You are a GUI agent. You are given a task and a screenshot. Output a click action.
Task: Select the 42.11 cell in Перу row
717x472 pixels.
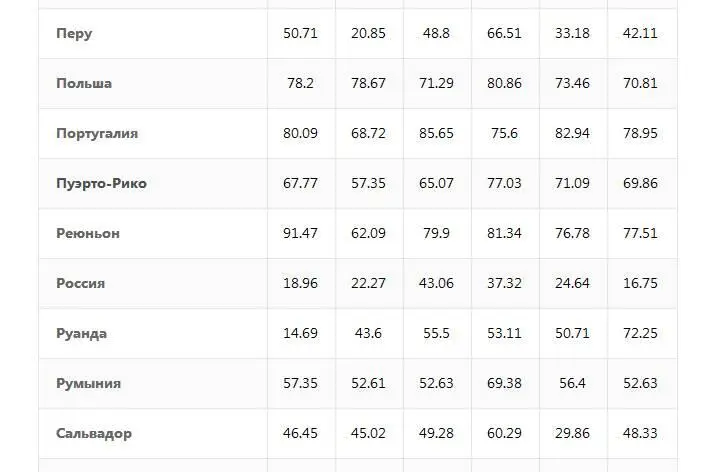point(640,33)
